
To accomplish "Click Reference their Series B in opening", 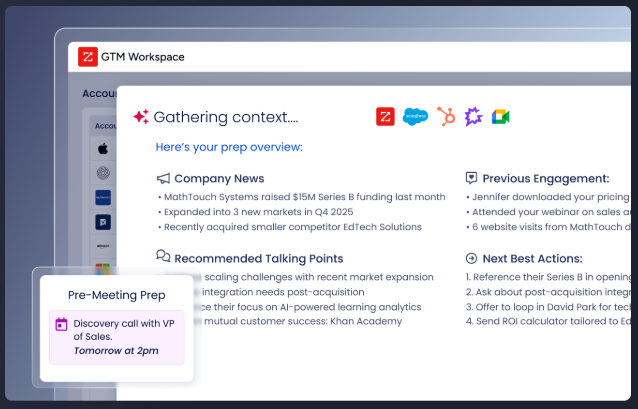I will [548, 277].
